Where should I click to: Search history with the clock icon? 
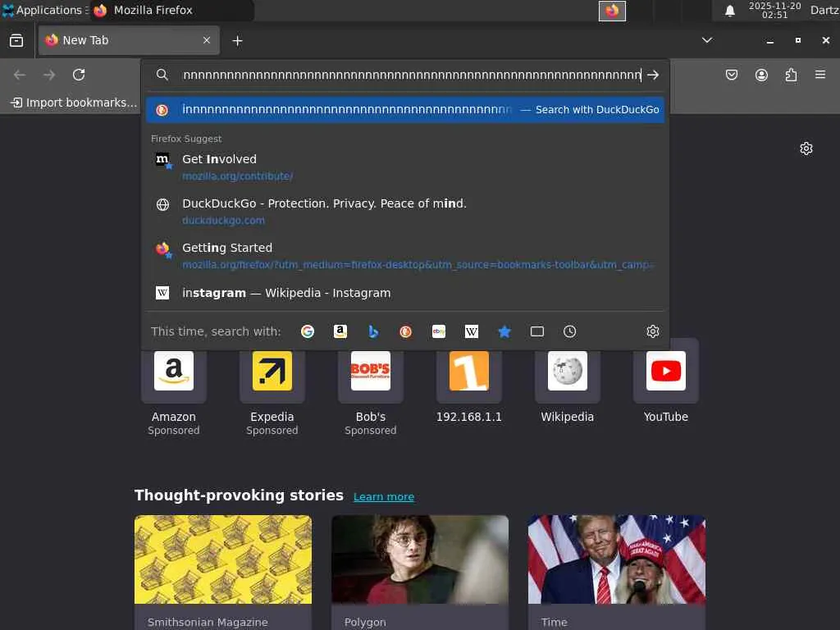point(570,331)
